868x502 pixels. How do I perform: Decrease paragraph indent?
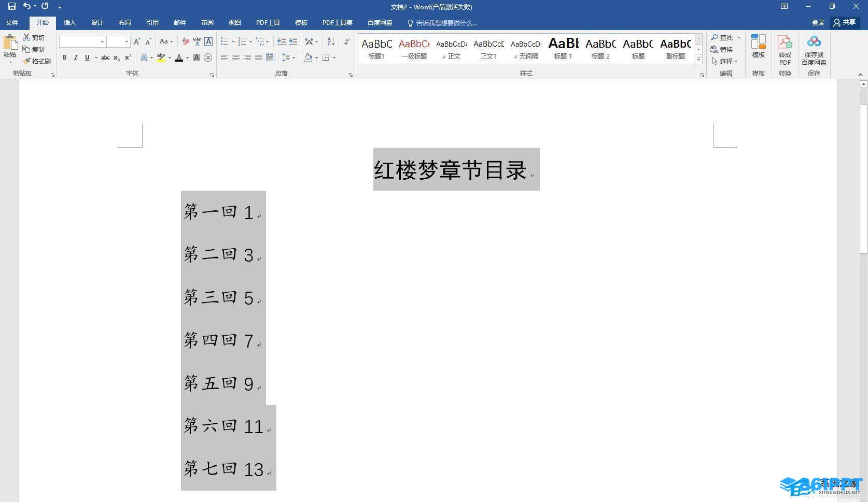(x=281, y=41)
